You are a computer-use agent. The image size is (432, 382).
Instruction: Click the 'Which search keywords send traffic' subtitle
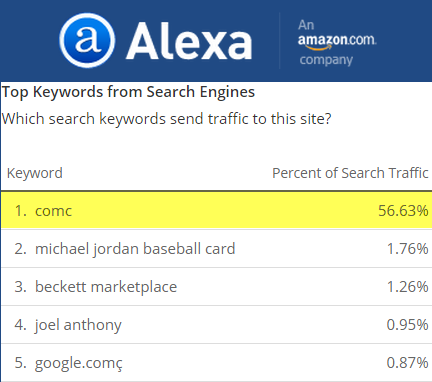(167, 119)
